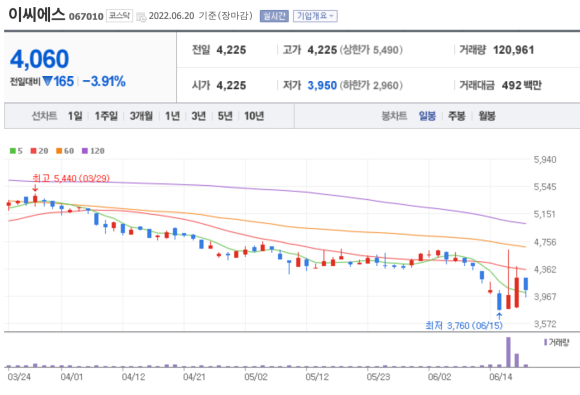Click the 거래량 120,961 value
Screen dimensions: 580x395
pyautogui.click(x=513, y=50)
